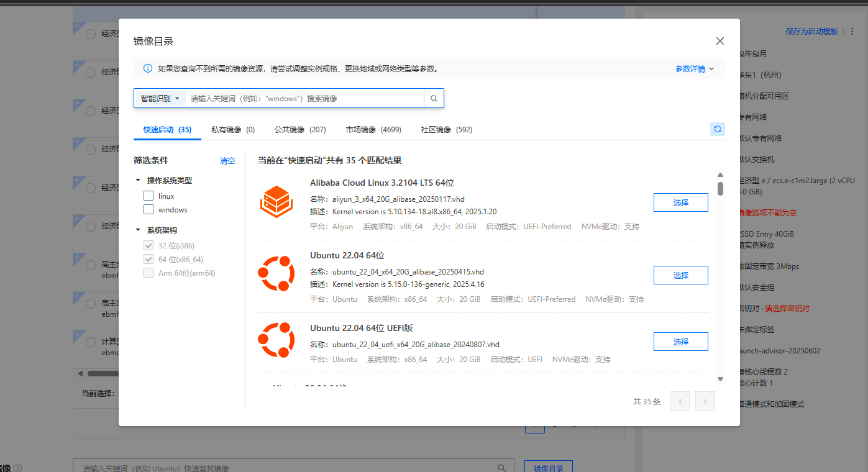
Task: Refresh the image list with refresh icon
Action: coord(718,129)
